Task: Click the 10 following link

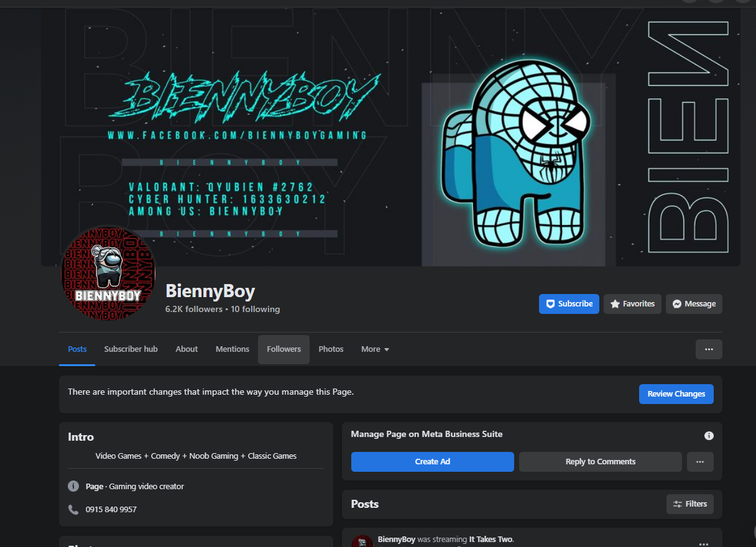Action: point(256,309)
